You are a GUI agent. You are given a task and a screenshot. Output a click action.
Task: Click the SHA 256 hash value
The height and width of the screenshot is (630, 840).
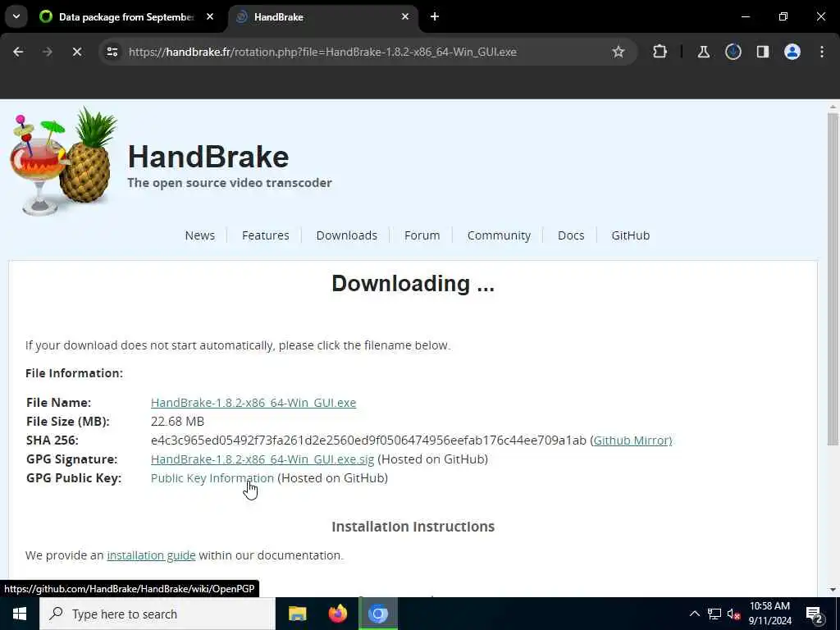pos(368,441)
